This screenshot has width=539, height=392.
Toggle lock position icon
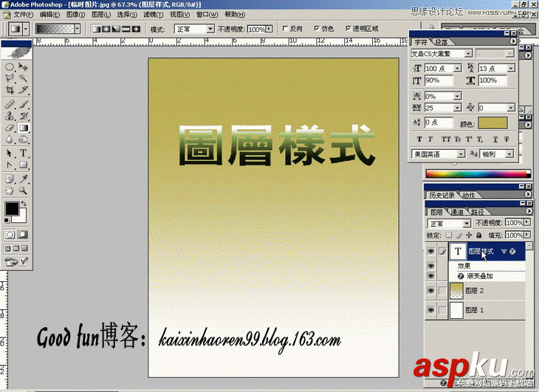pos(469,235)
